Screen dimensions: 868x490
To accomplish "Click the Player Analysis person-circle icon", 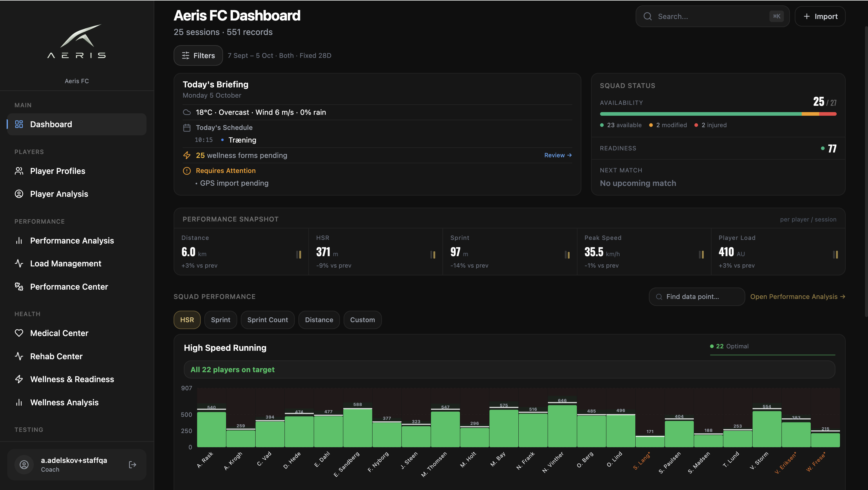I will [19, 194].
